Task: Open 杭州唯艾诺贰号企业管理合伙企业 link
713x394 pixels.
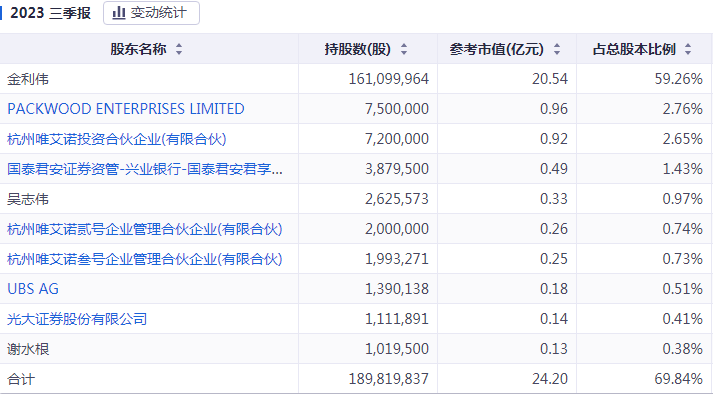Action: [145, 229]
